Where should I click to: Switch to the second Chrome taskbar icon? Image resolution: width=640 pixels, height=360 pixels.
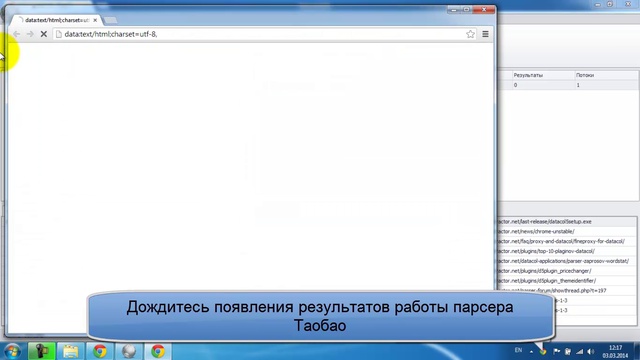(x=158, y=351)
